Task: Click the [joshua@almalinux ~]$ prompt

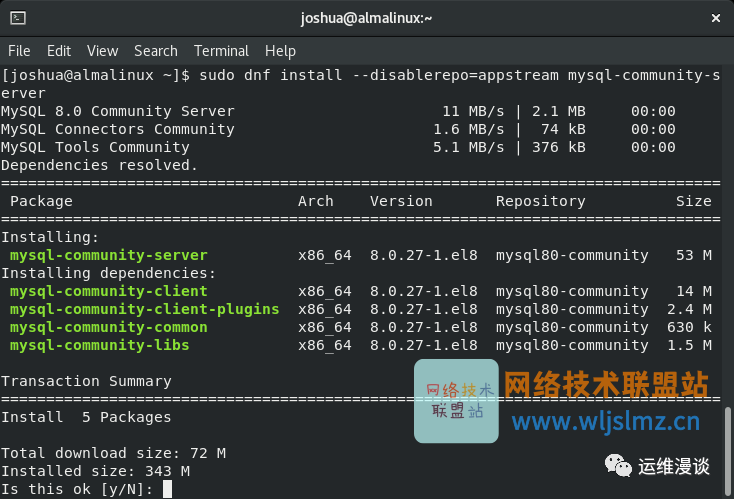Action: (x=95, y=75)
